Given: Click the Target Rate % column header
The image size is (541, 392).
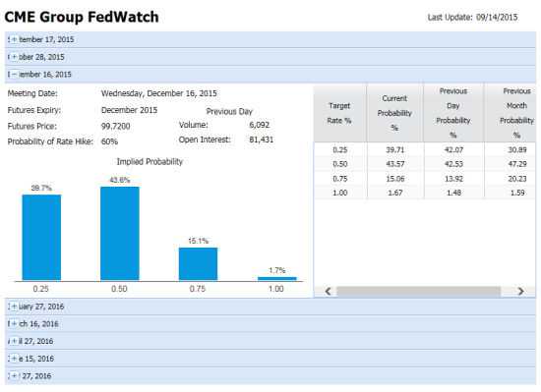Looking at the screenshot, I should point(339,113).
